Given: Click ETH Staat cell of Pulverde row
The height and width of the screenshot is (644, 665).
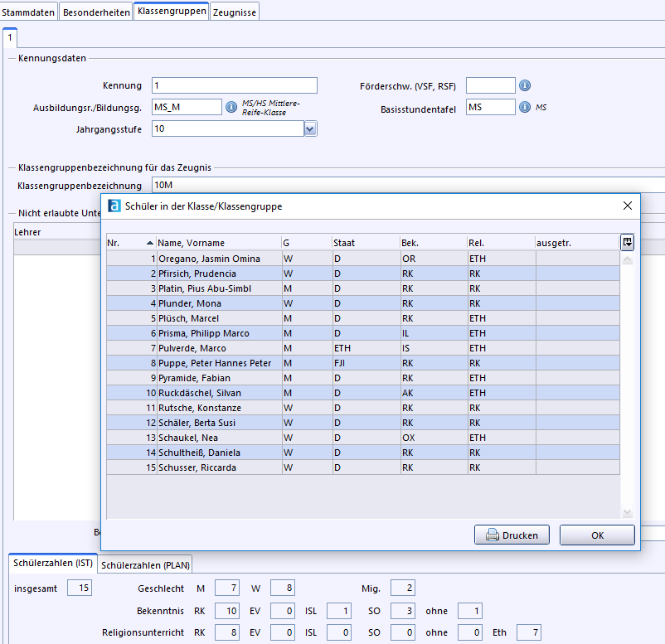Looking at the screenshot, I should (x=366, y=348).
